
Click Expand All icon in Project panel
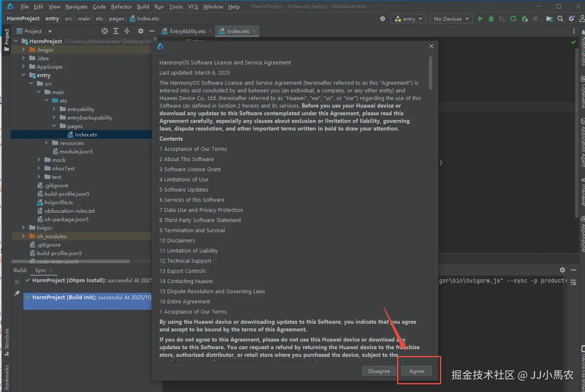pos(116,31)
